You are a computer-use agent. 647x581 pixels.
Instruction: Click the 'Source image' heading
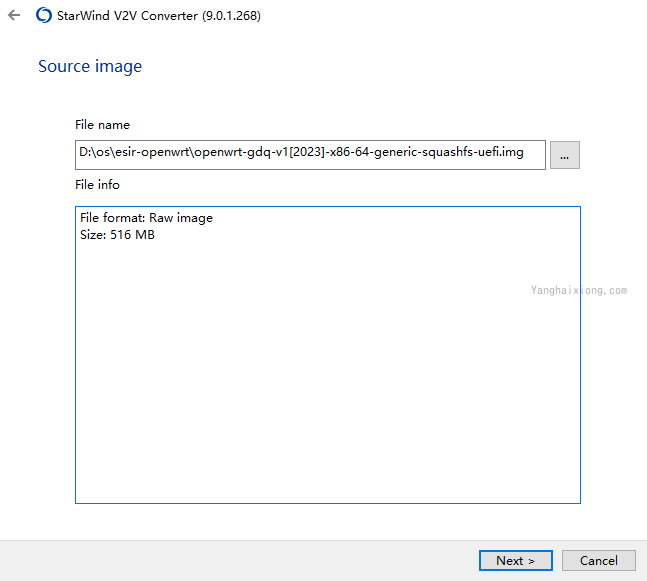point(90,66)
